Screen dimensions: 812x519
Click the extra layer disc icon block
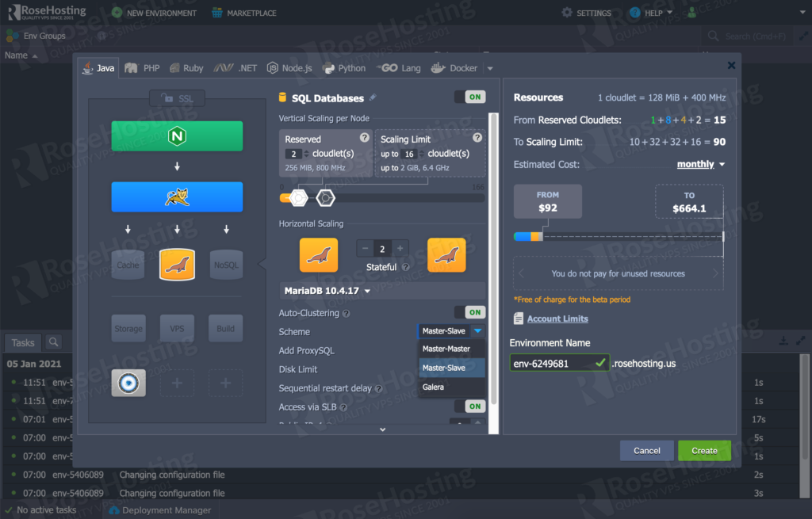(x=128, y=383)
